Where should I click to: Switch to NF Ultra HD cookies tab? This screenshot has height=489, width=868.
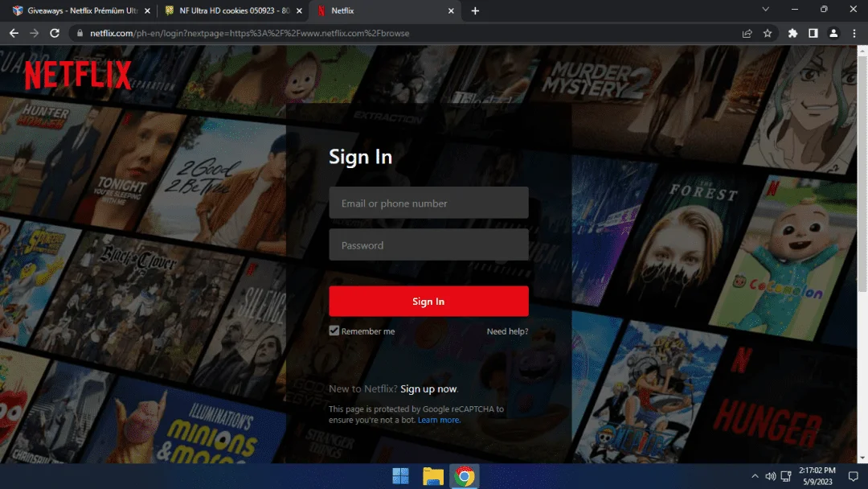234,10
